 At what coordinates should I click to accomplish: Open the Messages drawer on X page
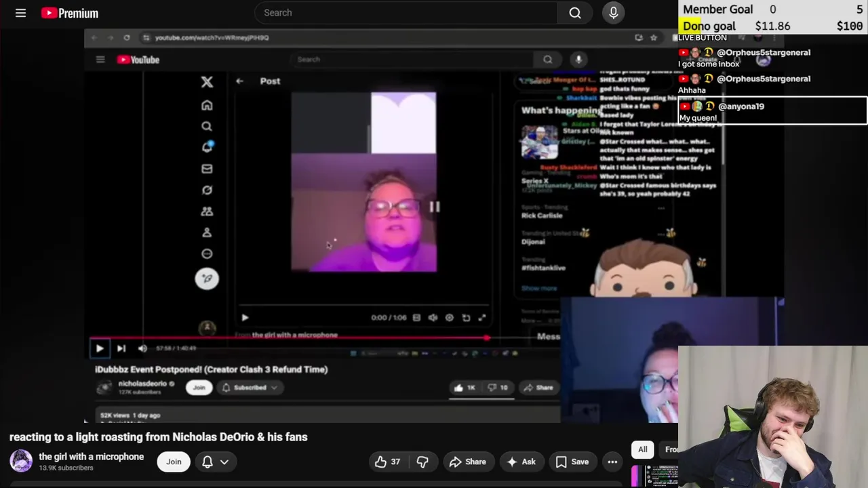548,337
